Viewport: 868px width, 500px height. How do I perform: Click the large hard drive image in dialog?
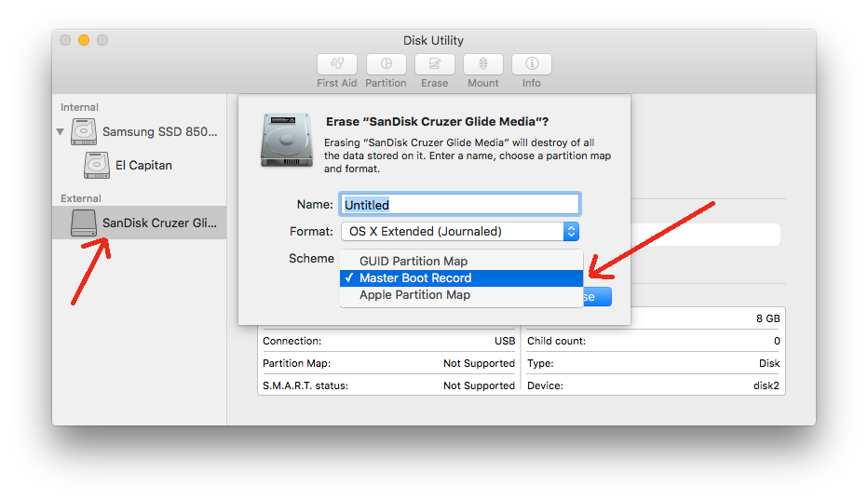[x=287, y=140]
